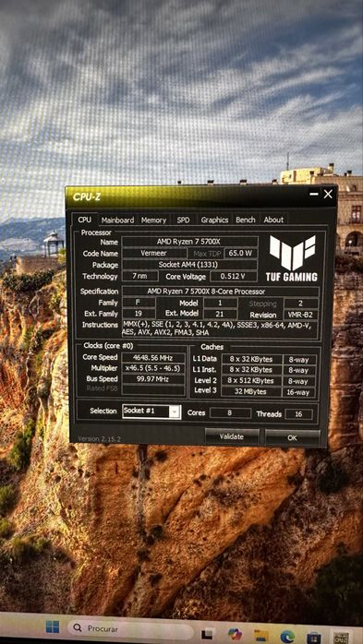The width and height of the screenshot is (363, 644).
Task: Click the 32 MBytes Level 3 cache value
Action: [x=251, y=392]
